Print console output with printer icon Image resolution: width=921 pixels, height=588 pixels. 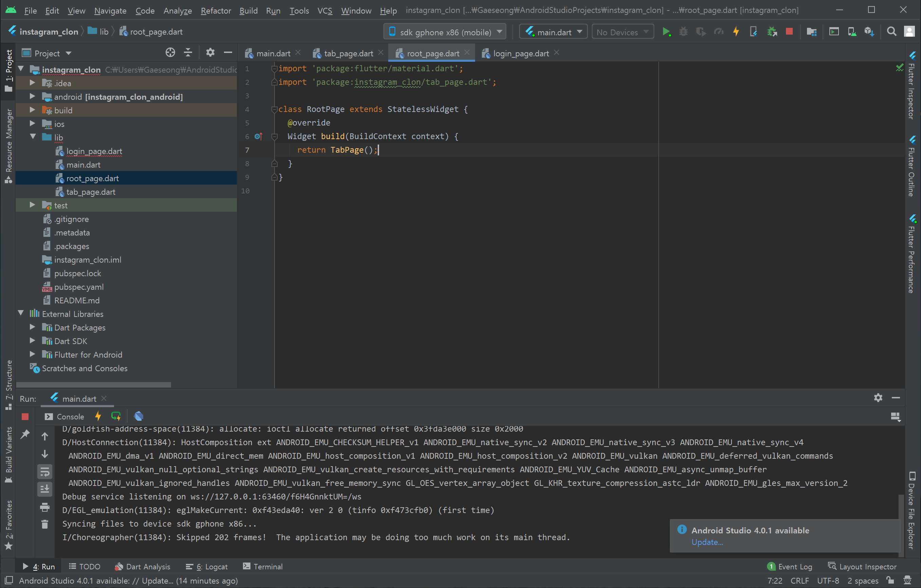(45, 507)
